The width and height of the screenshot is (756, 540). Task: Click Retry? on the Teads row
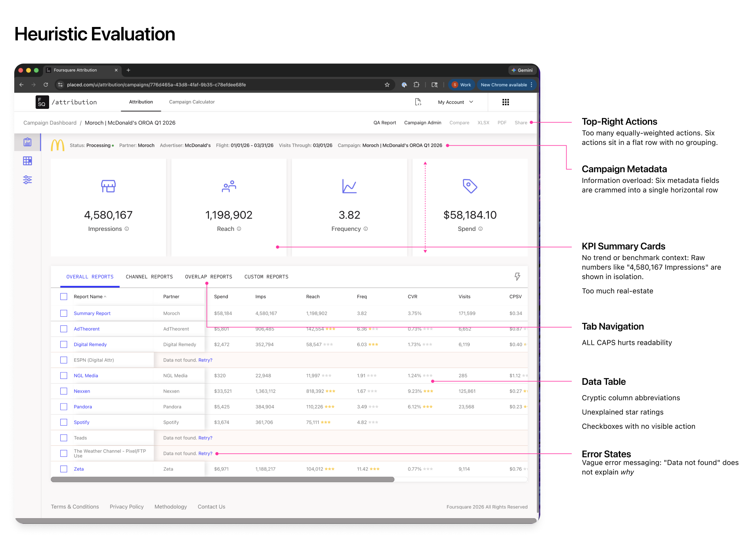(205, 437)
